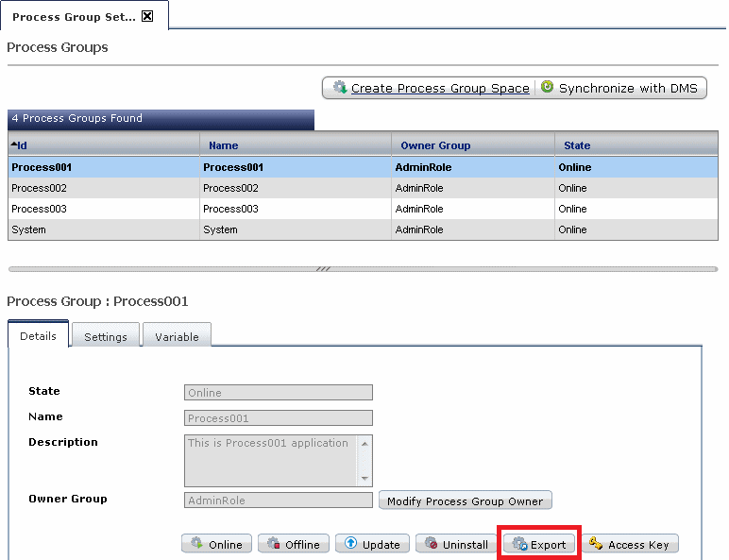Sort table by State column header
729x560 pixels.
pos(577,145)
